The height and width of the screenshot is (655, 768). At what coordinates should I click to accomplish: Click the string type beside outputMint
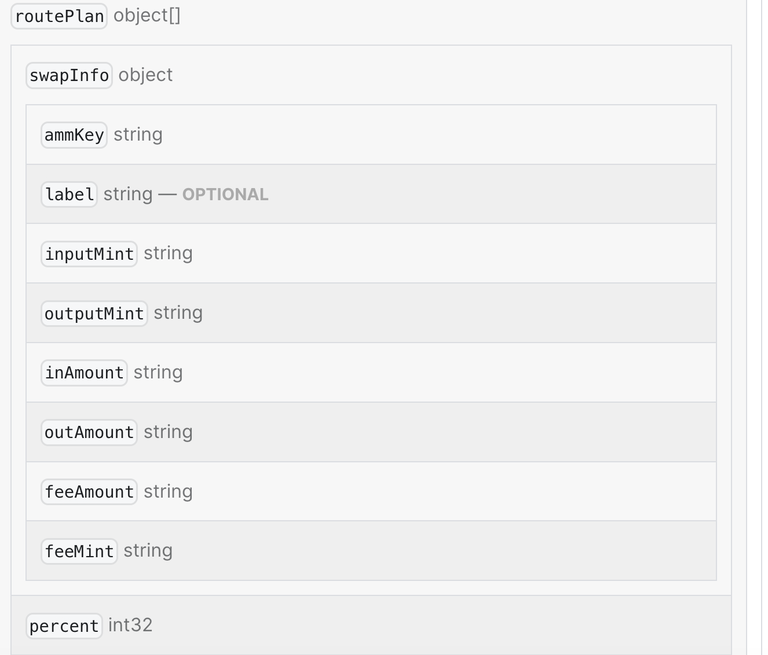[x=178, y=313]
